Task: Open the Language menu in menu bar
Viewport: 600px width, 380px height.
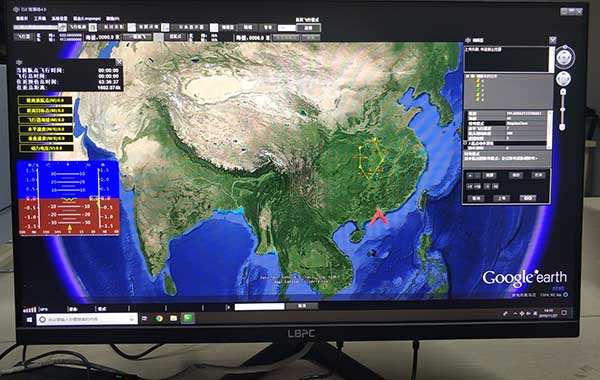Action: [x=87, y=18]
